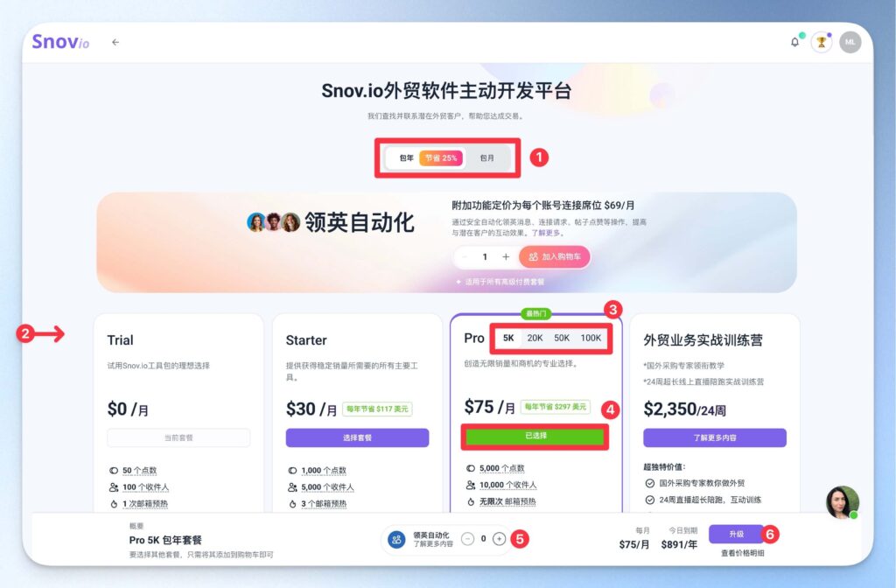Viewport: 896px width, 588px height.
Task: Switch billing to 包月 (monthly)
Action: tap(486, 158)
